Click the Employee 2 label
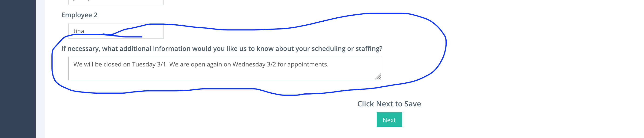Viewport: 644px width, 138px height. (79, 15)
